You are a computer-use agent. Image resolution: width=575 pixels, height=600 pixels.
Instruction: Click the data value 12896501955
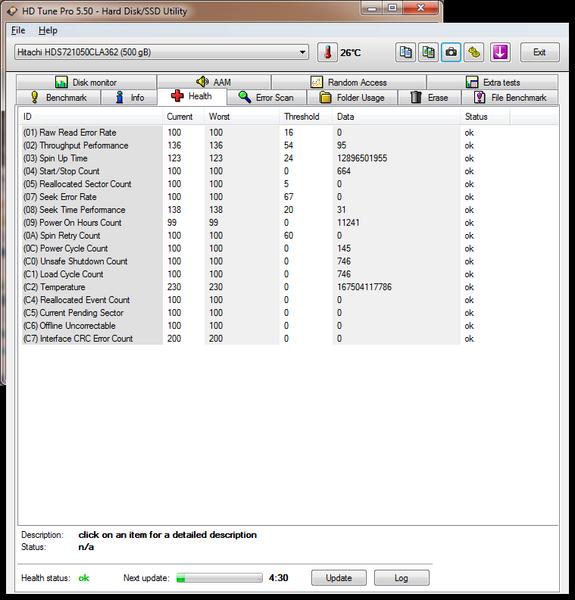coord(362,158)
